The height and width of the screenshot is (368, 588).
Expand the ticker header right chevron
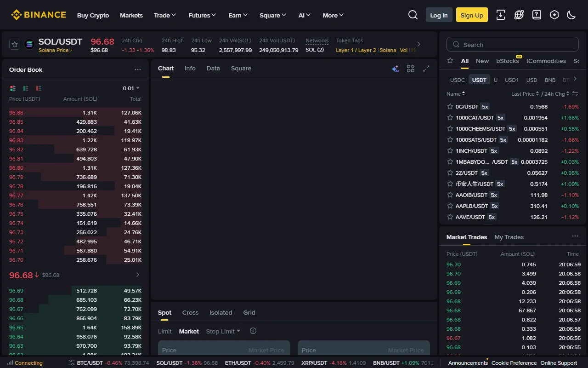419,44
